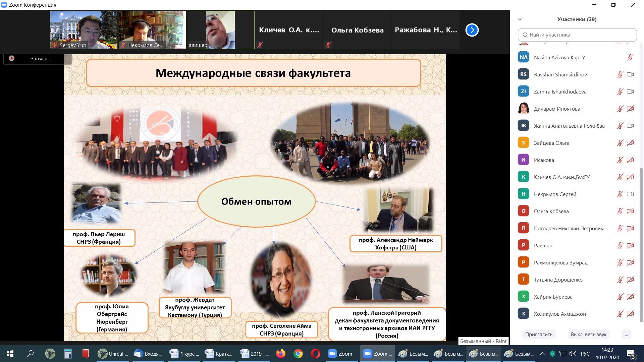644x362 pixels.
Task: Click the muted mic icon beside Zamira Ishankhodaeva
Action: click(620, 92)
